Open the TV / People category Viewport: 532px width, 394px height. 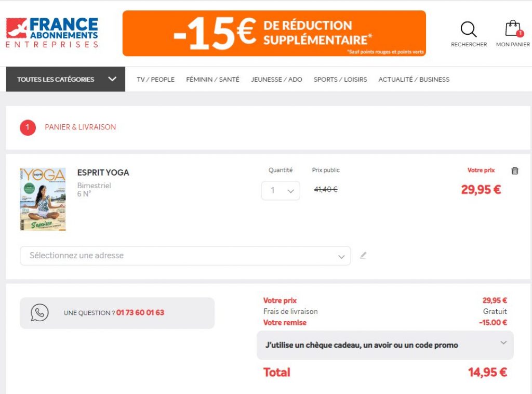pyautogui.click(x=156, y=80)
